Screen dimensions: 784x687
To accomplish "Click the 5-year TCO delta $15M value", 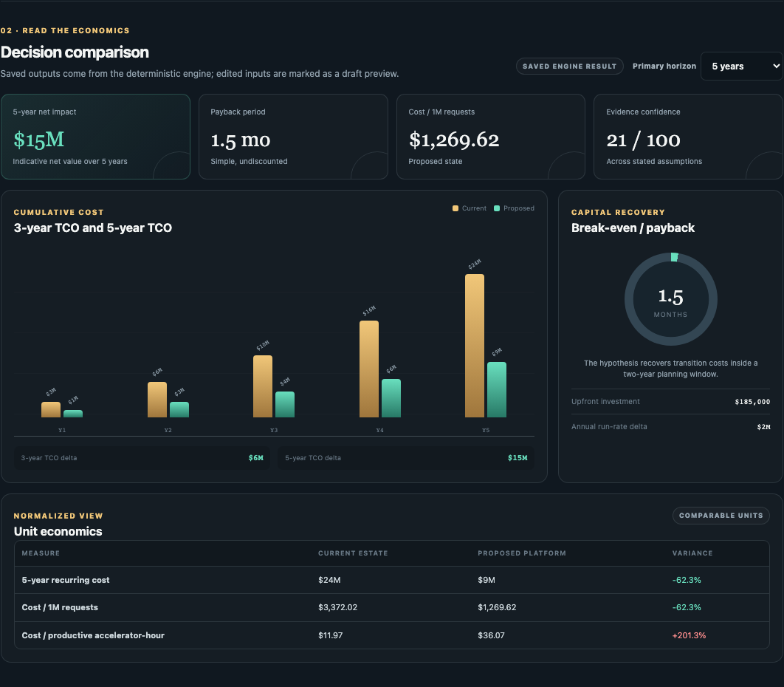I will point(517,458).
